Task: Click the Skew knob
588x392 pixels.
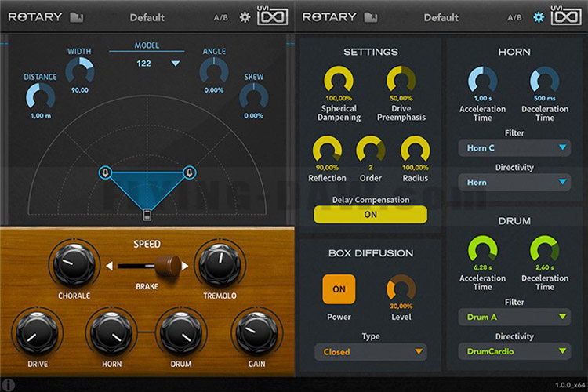Action: point(254,96)
